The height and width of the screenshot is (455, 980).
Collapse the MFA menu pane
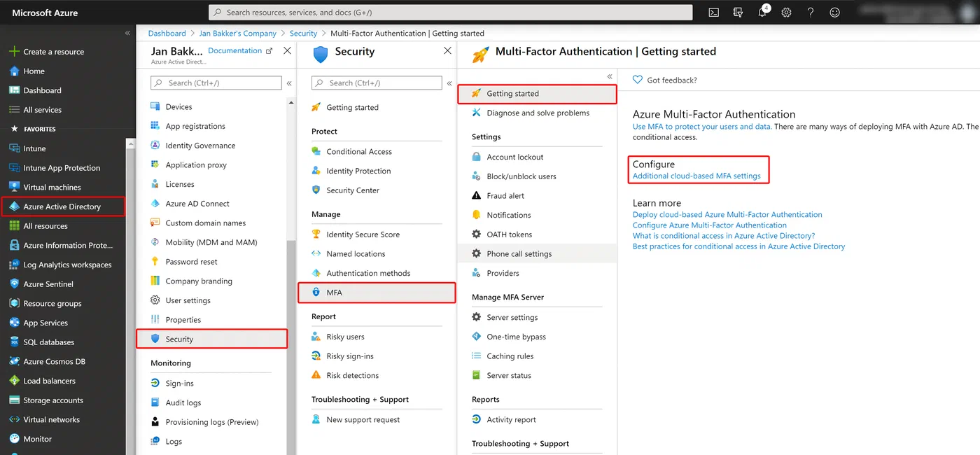610,76
